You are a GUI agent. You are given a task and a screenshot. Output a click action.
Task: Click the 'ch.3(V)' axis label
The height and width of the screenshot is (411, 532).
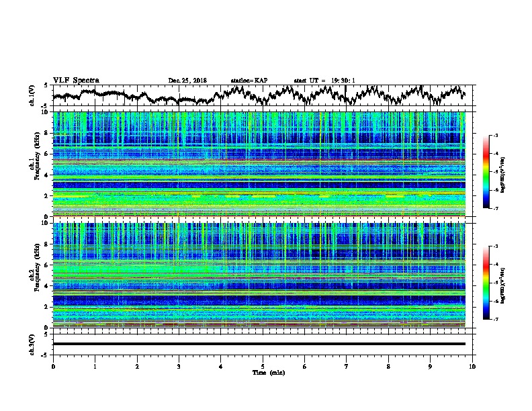click(32, 345)
